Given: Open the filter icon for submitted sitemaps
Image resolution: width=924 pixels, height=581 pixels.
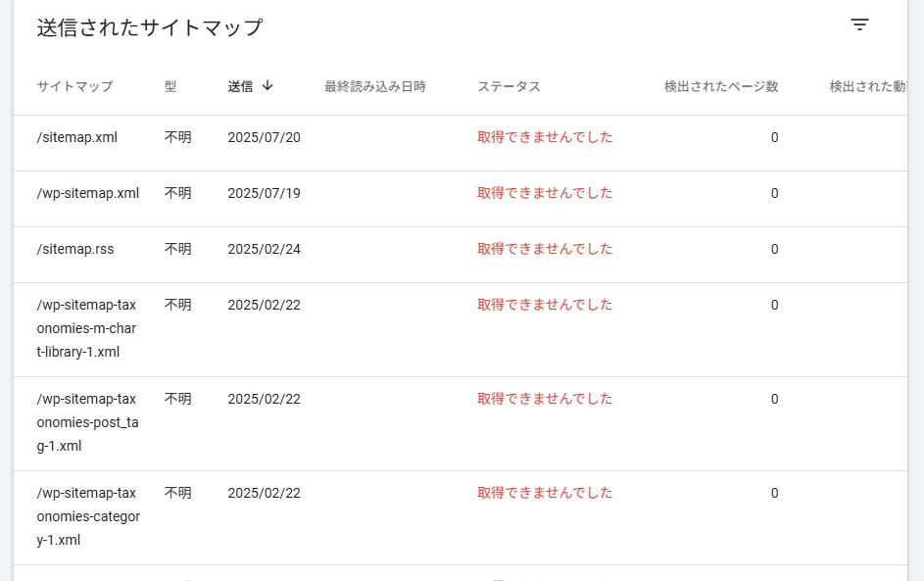Looking at the screenshot, I should (x=859, y=24).
